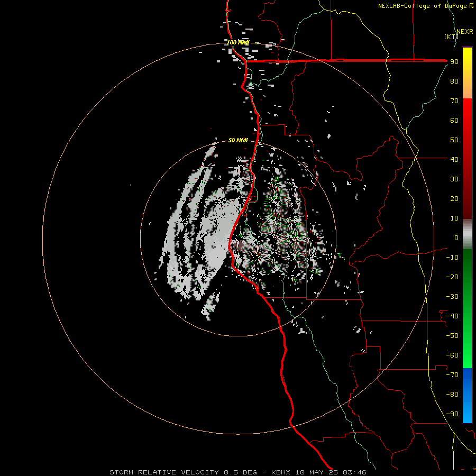Click the 60 value on the velocity scale

click(454, 121)
